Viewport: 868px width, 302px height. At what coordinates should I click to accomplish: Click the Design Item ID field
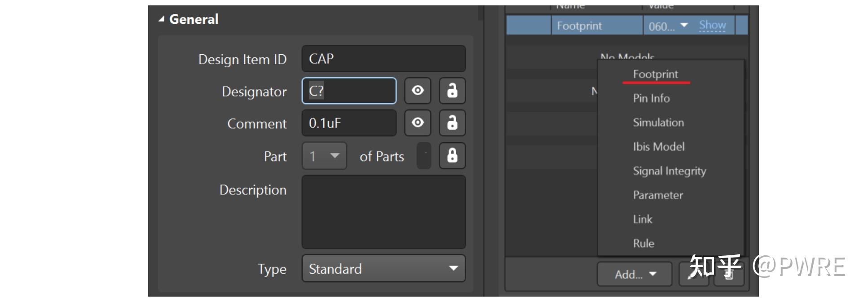point(383,58)
